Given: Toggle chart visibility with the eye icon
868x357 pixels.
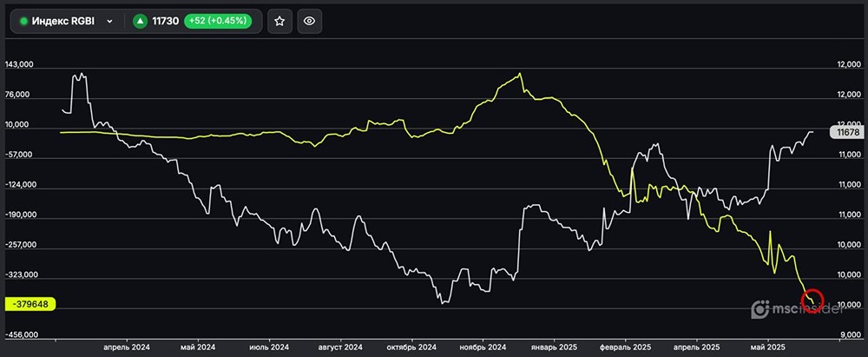Looking at the screenshot, I should click(309, 22).
